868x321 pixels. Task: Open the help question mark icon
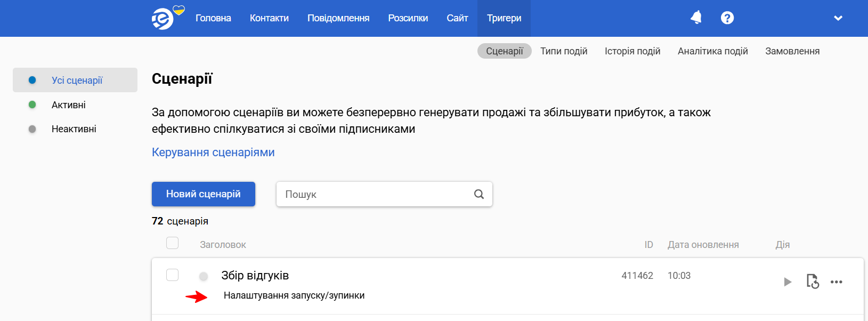727,18
